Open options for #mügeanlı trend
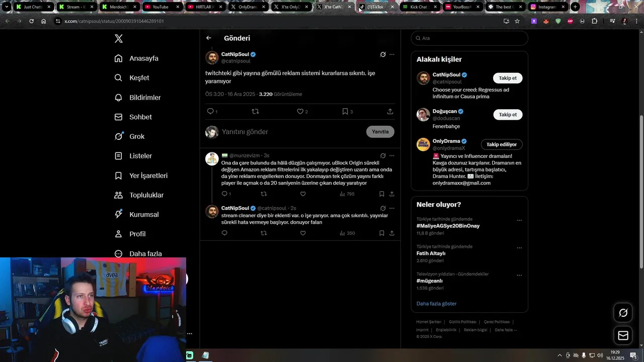 [x=519, y=276]
